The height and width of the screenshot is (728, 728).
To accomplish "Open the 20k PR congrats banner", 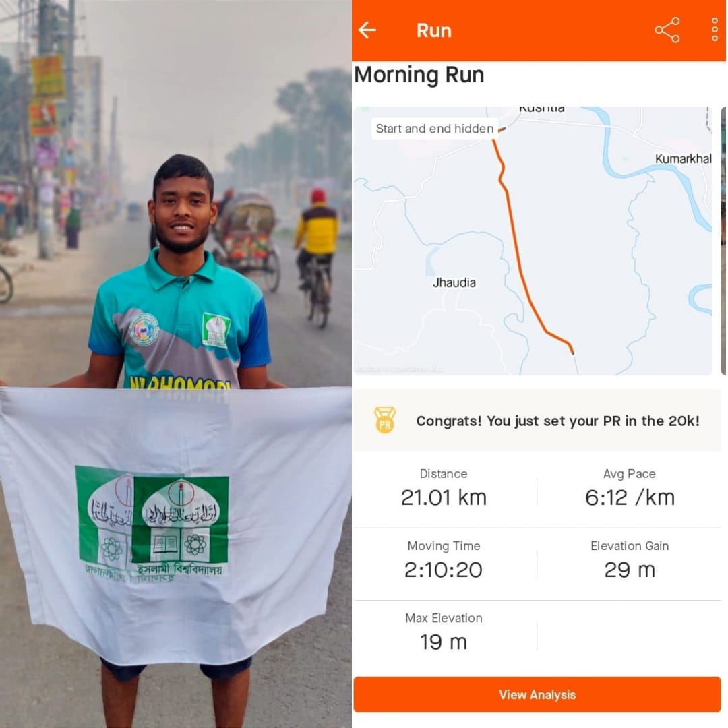I will click(537, 421).
